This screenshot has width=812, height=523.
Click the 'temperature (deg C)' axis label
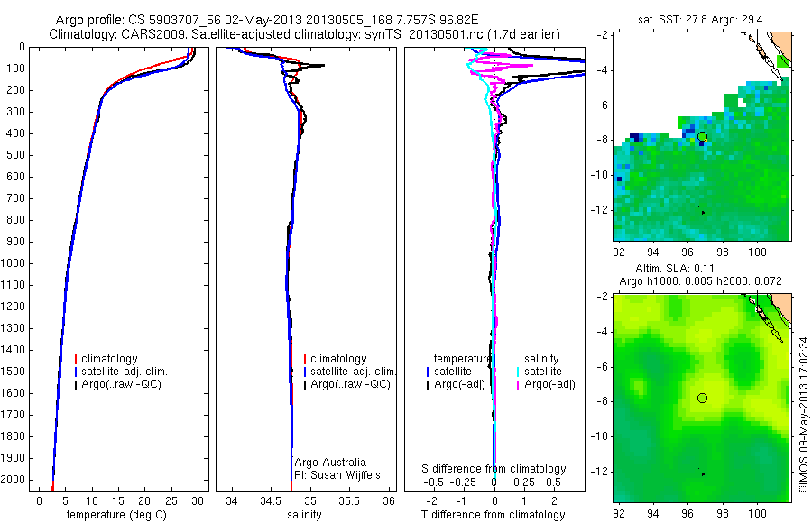(116, 515)
